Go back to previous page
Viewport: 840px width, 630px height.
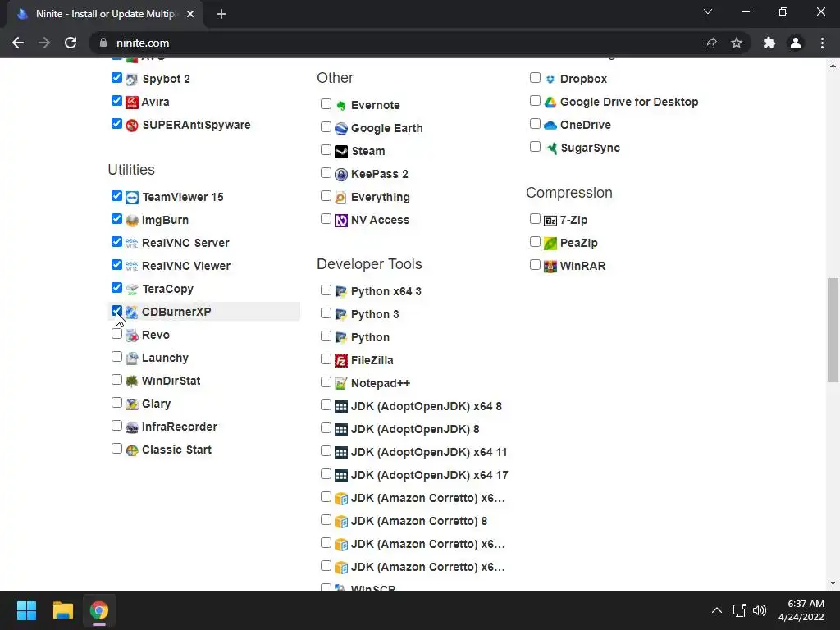pyautogui.click(x=18, y=43)
